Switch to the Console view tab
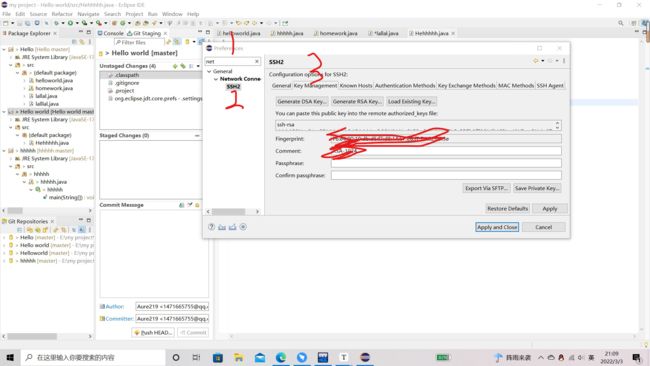The width and height of the screenshot is (650, 366). [110, 33]
